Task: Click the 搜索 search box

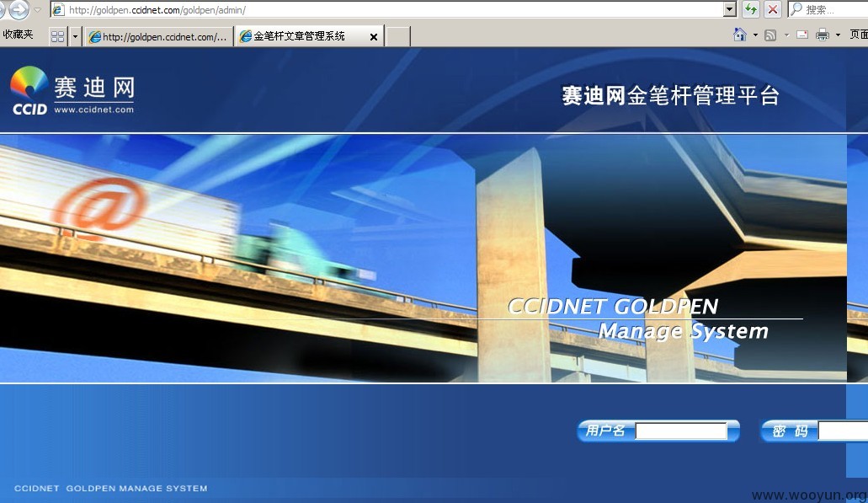Action: pyautogui.click(x=828, y=9)
